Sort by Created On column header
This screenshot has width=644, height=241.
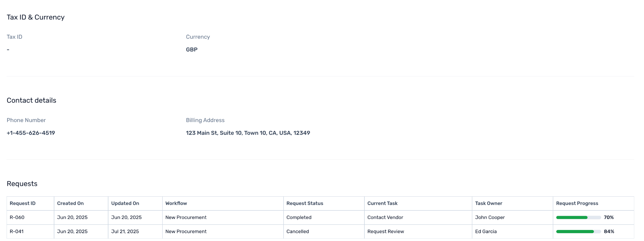81,203
